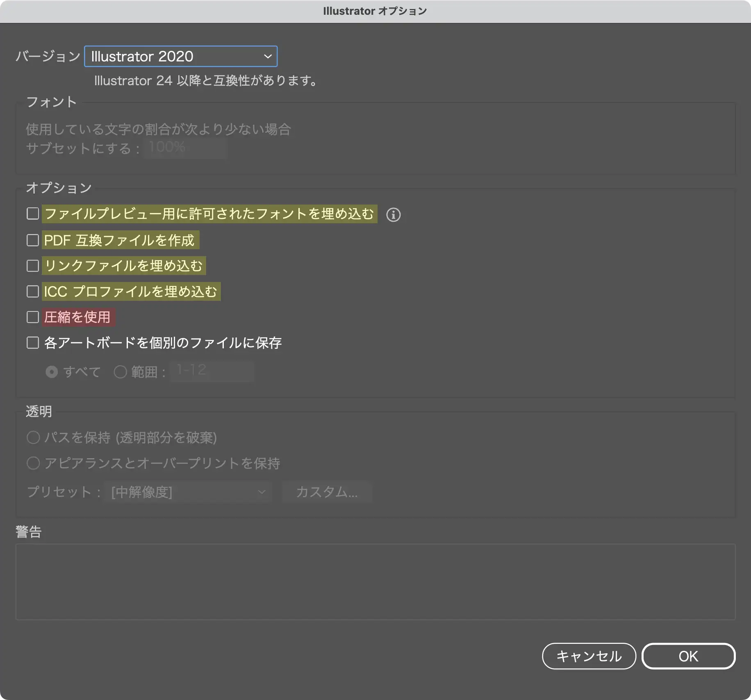This screenshot has height=700, width=751.
Task: Toggle the PDF 互換ファイルを作成 checkbox
Action: (x=33, y=240)
